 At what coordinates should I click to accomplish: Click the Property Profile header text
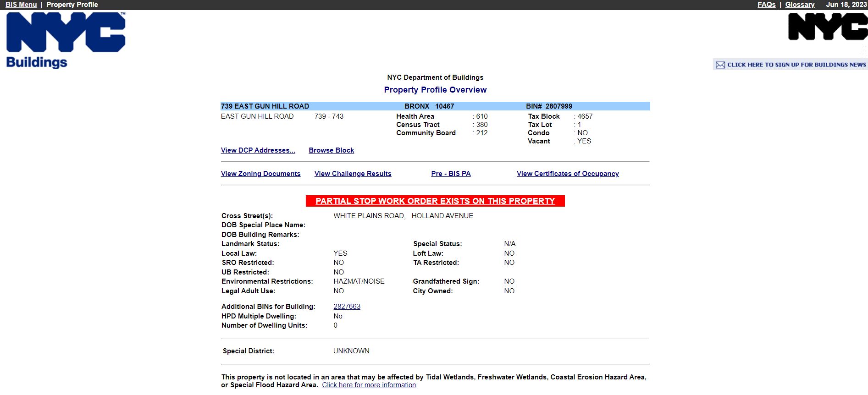pos(72,5)
